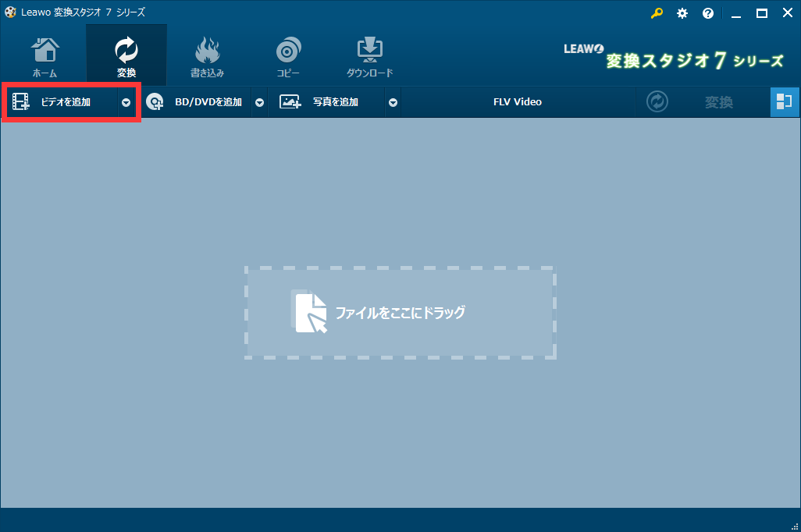Open the FLV Video output format selector
The width and height of the screenshot is (801, 532).
point(518,102)
